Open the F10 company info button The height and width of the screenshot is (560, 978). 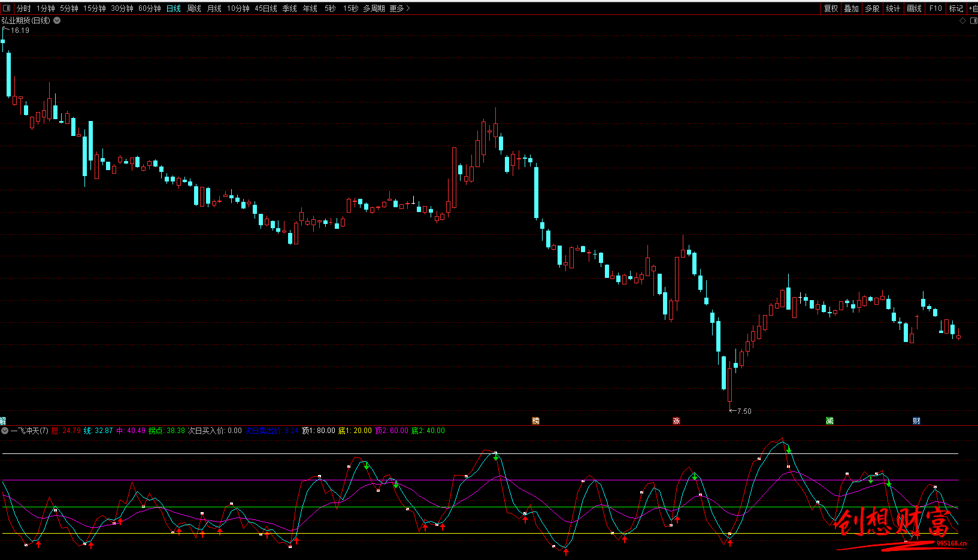(x=935, y=8)
